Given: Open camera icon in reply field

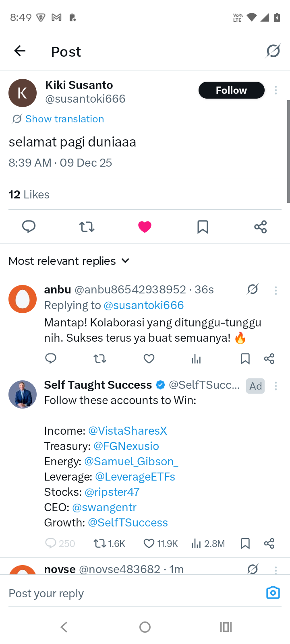Looking at the screenshot, I should coord(273,592).
